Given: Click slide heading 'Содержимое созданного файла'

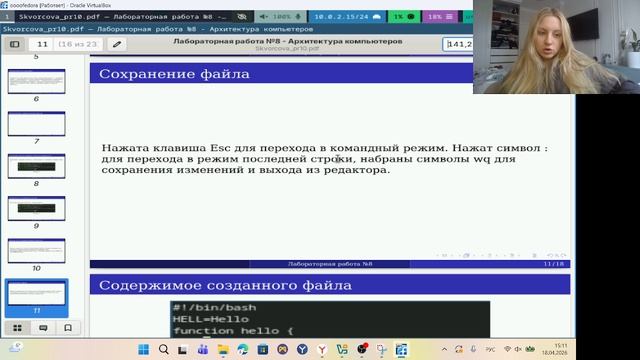Looking at the screenshot, I should [x=225, y=285].
